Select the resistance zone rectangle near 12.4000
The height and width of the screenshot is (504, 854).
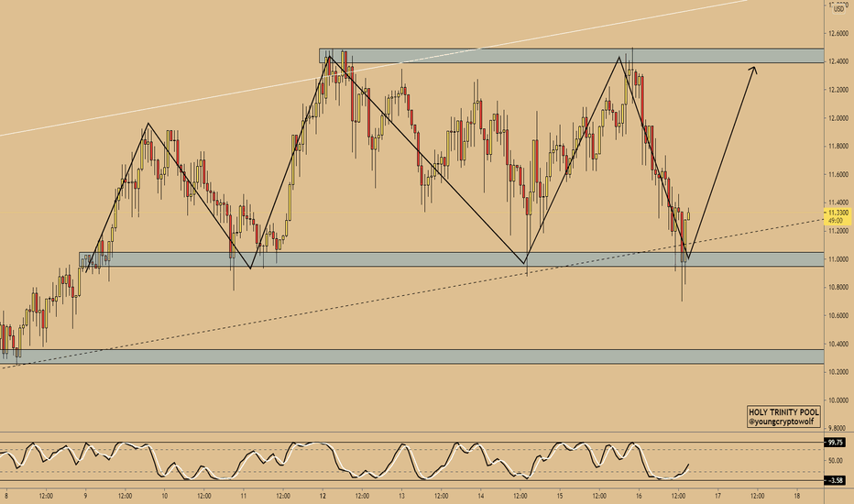572,56
